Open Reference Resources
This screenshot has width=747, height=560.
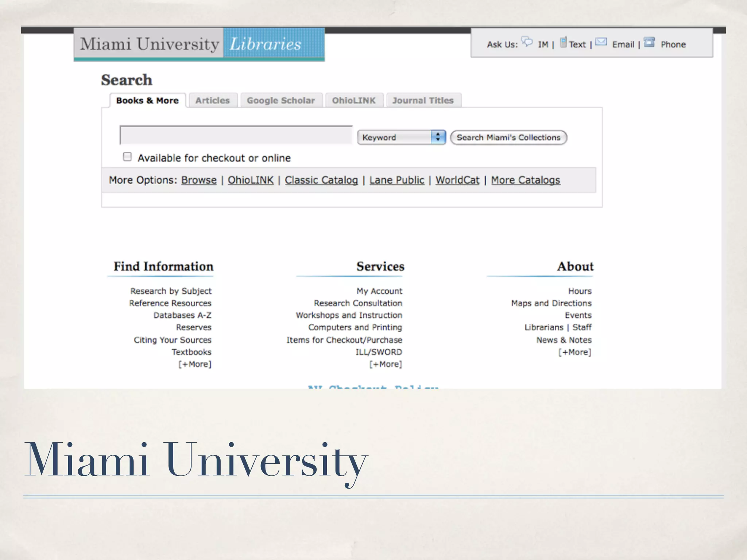[170, 303]
